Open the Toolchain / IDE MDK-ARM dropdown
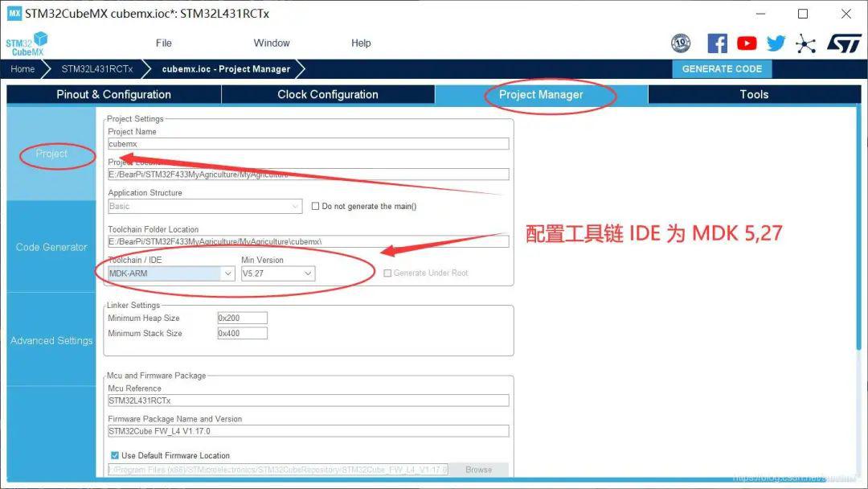This screenshot has height=489, width=868. coord(172,273)
